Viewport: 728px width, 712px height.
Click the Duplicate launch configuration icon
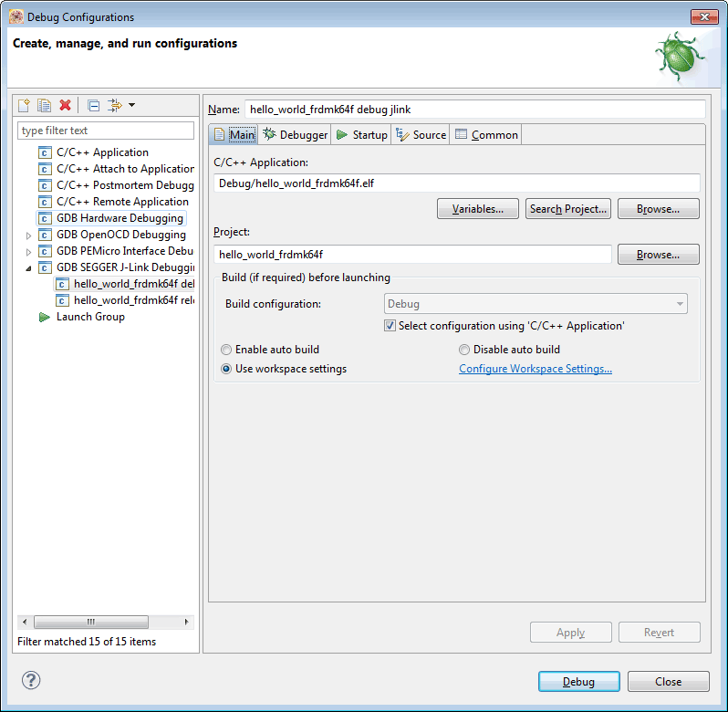tap(44, 106)
